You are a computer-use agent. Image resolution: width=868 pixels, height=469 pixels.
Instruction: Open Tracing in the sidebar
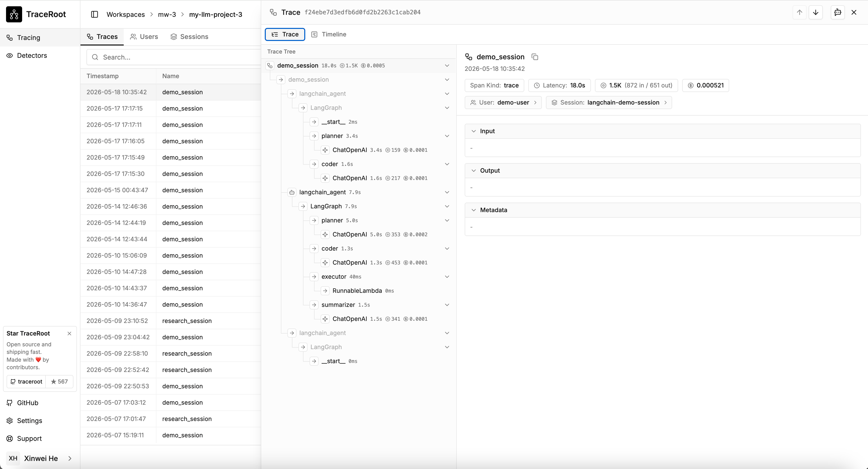click(40, 37)
